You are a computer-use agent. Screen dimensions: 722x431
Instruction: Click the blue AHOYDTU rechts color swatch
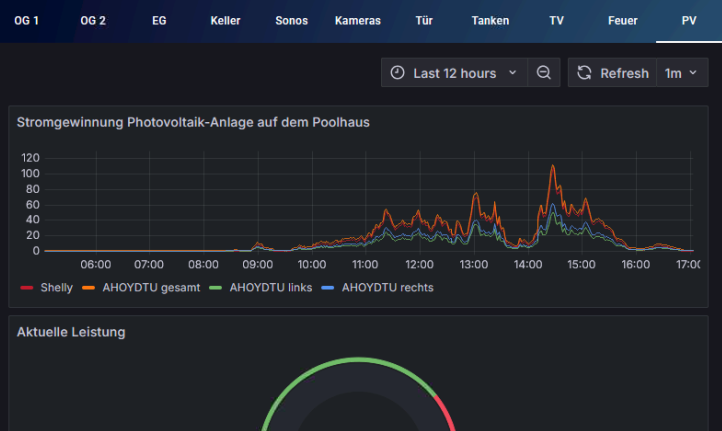(327, 288)
